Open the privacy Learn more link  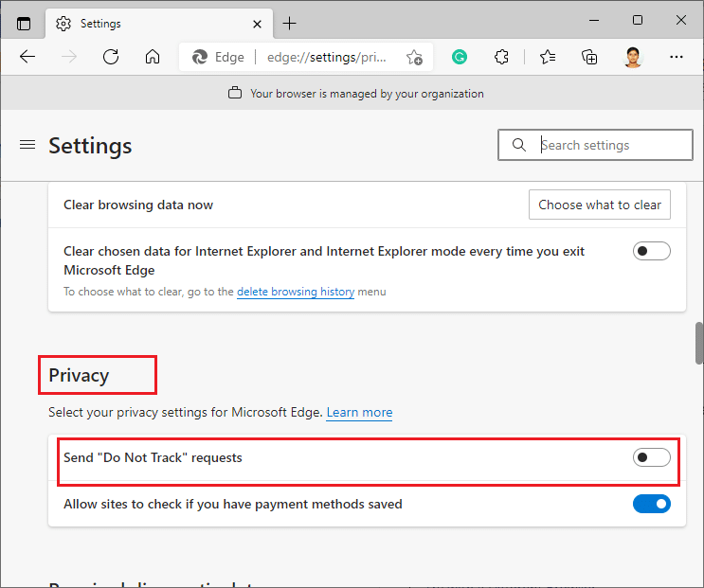pos(359,412)
